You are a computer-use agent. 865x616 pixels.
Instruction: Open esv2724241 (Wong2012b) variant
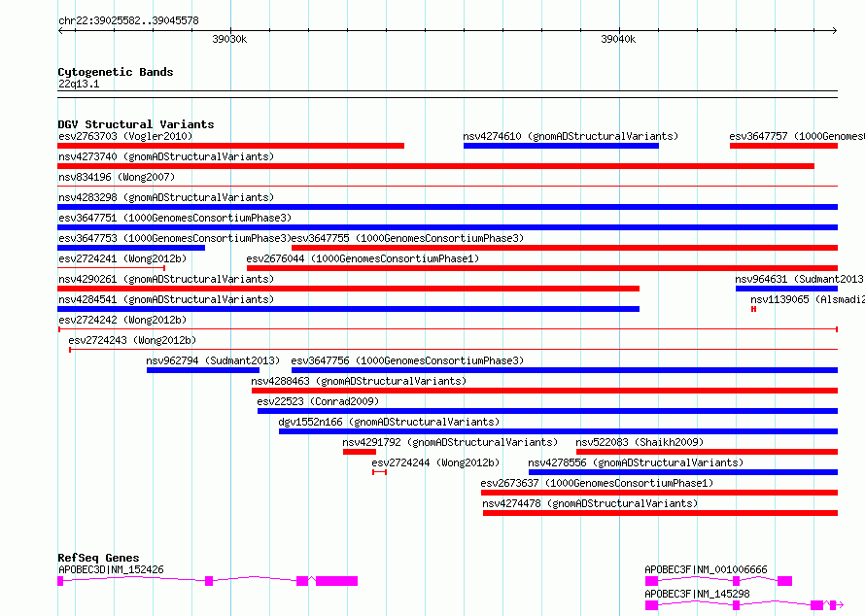(122, 258)
